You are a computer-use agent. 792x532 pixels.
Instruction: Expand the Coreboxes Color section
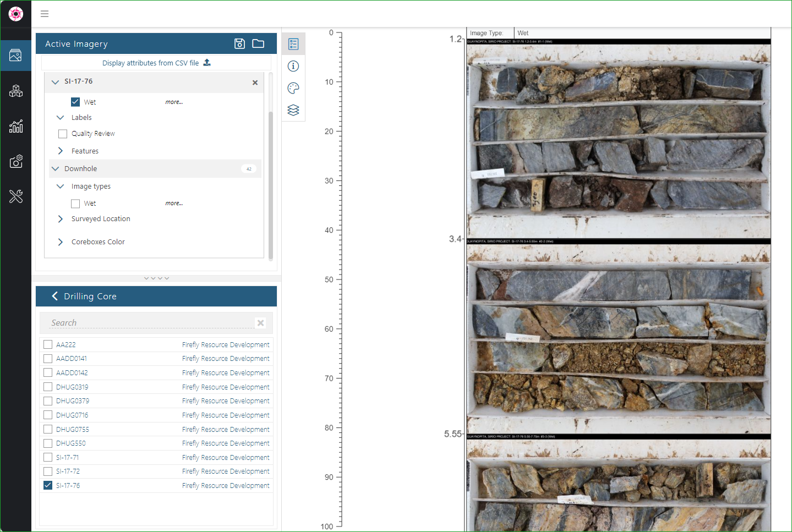[x=61, y=242]
